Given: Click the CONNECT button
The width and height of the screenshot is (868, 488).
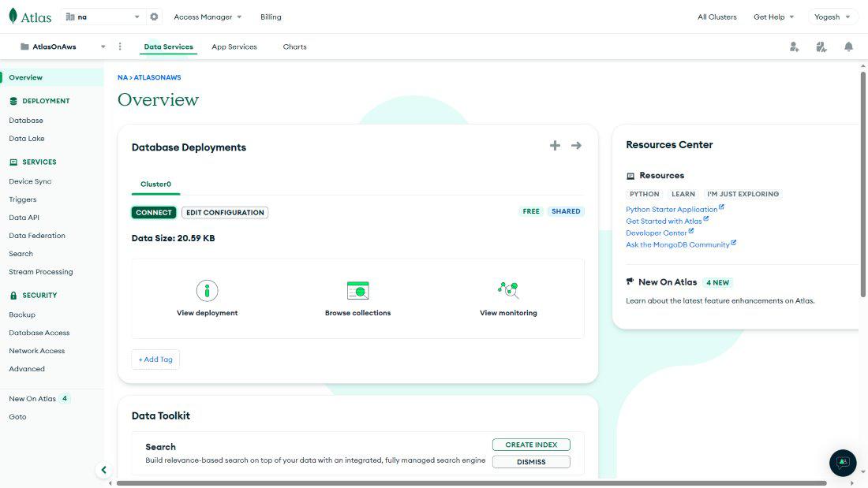Looking at the screenshot, I should (154, 212).
